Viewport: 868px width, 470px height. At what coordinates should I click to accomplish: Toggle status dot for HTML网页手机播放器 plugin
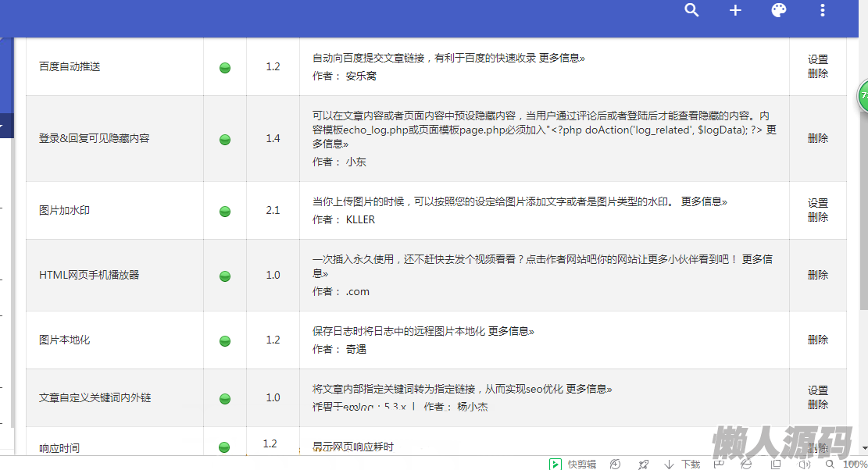click(225, 276)
